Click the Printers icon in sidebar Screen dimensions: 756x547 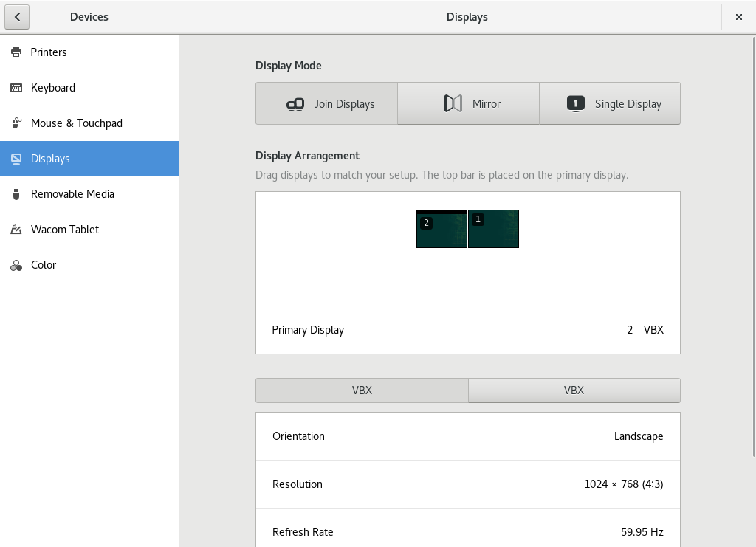16,52
